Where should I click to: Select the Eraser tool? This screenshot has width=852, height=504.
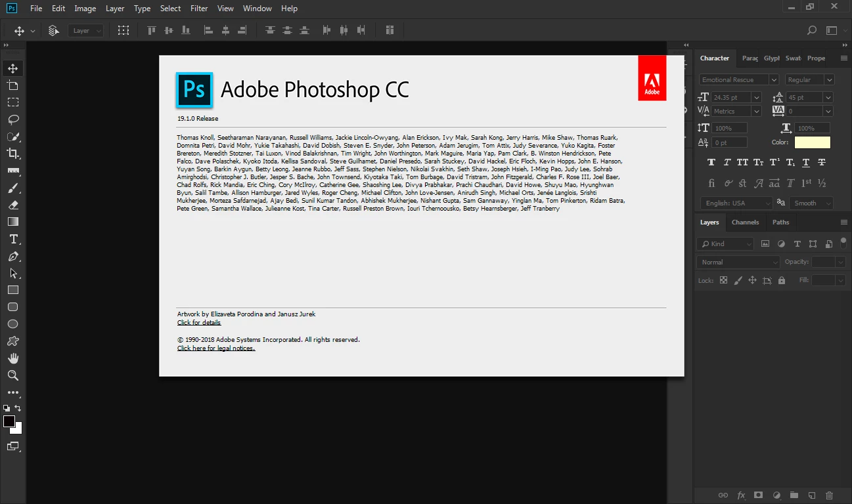point(13,205)
